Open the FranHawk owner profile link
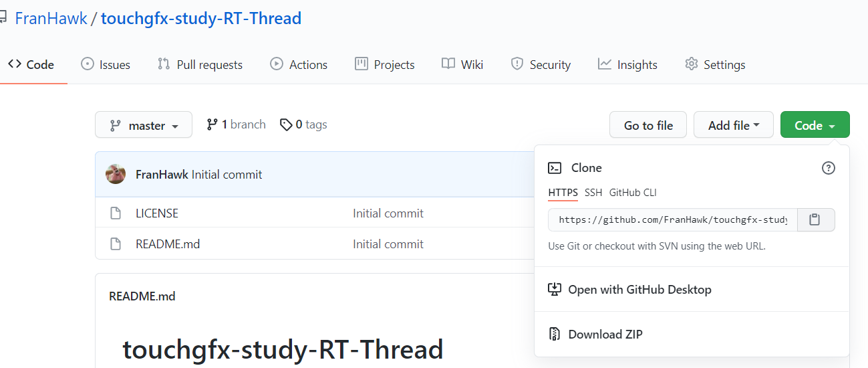The width and height of the screenshot is (868, 368). point(51,18)
